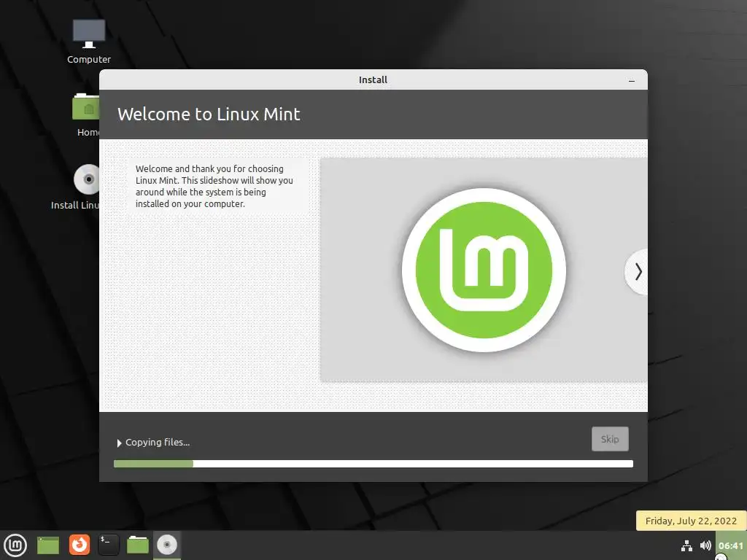747x560 pixels.
Task: Expand the Copying files details triangle
Action: coord(119,443)
